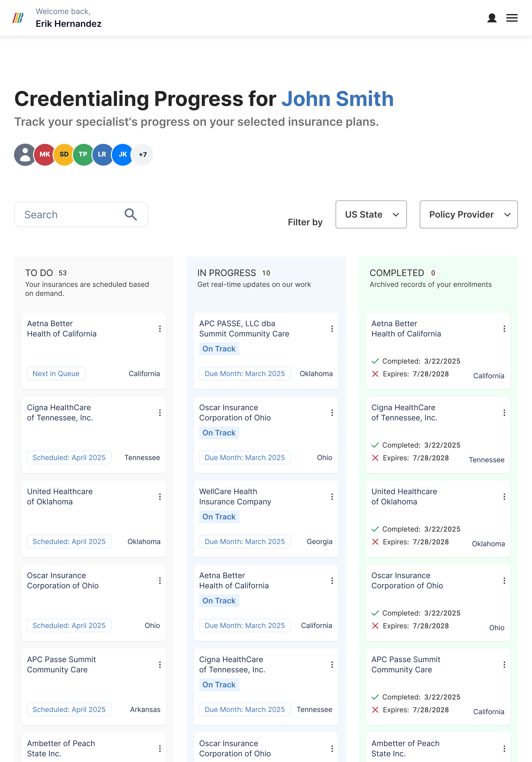The image size is (532, 762).
Task: Select the yellow SD avatar
Action: click(64, 155)
